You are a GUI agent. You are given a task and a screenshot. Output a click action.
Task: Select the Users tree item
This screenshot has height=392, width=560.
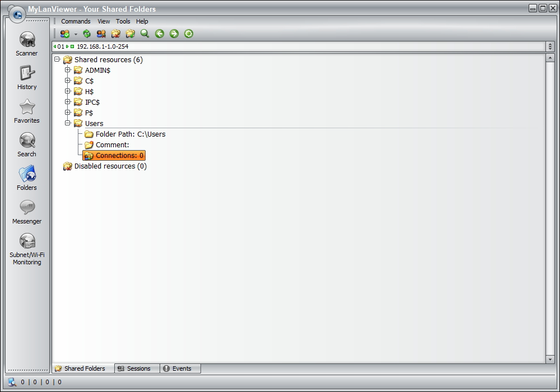pos(94,124)
